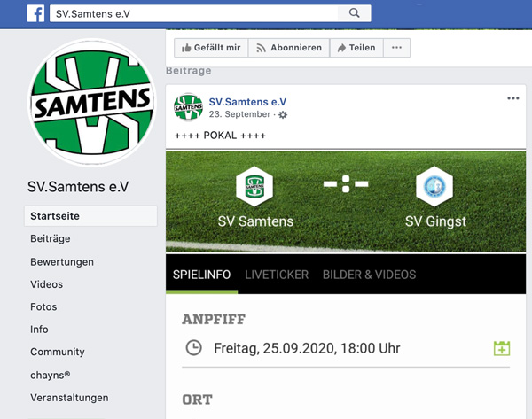Switch to the LIVETICKER tab

(277, 275)
